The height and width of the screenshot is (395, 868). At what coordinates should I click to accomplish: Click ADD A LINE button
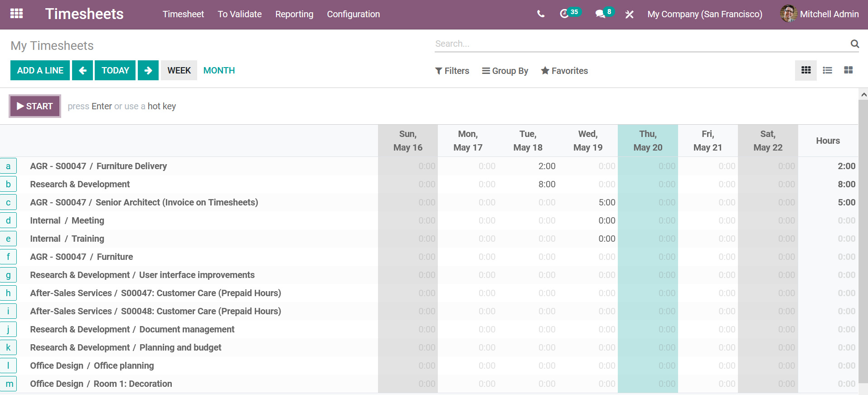pyautogui.click(x=40, y=70)
